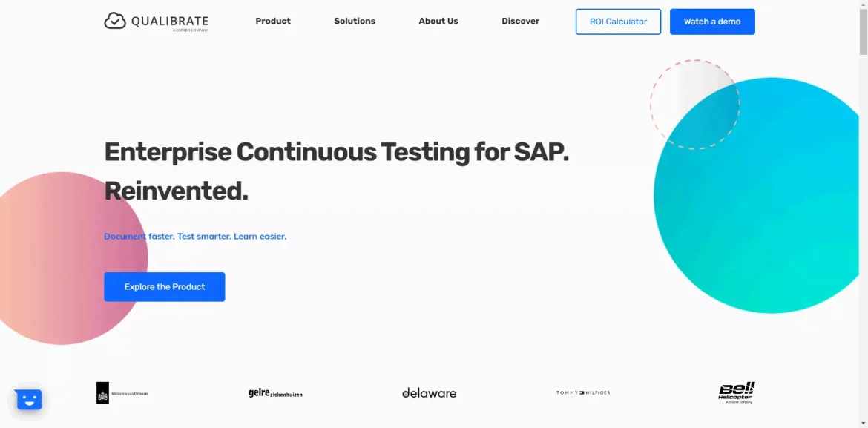
Task: Click the delaware customer logo
Action: click(429, 393)
